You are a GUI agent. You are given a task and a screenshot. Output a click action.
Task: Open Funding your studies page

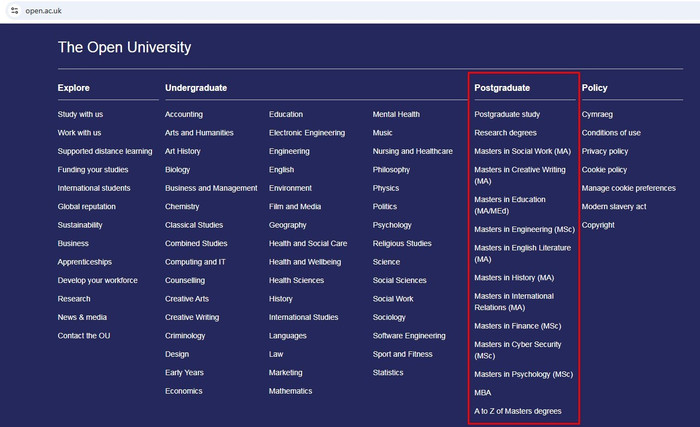[x=93, y=170]
